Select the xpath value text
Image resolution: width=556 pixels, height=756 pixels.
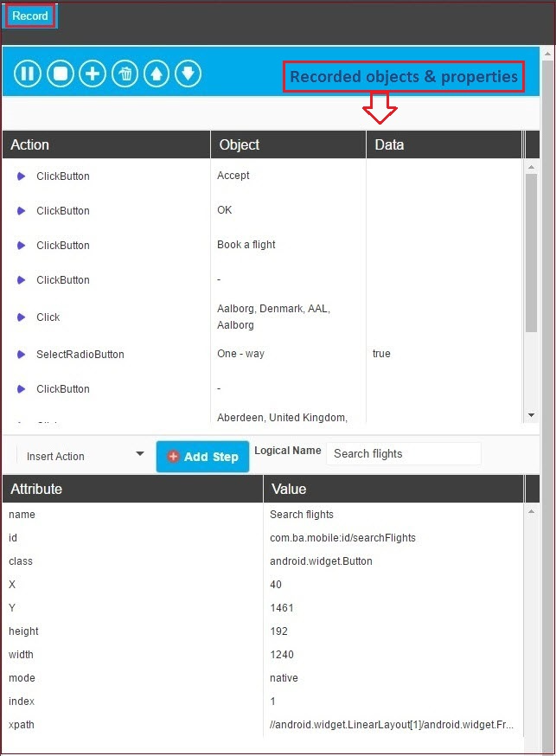(x=392, y=725)
